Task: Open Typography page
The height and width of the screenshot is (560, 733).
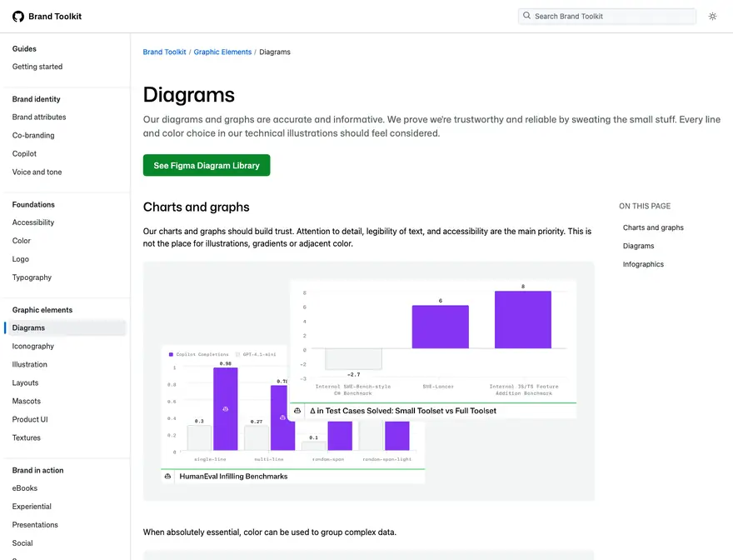Action: coord(32,277)
